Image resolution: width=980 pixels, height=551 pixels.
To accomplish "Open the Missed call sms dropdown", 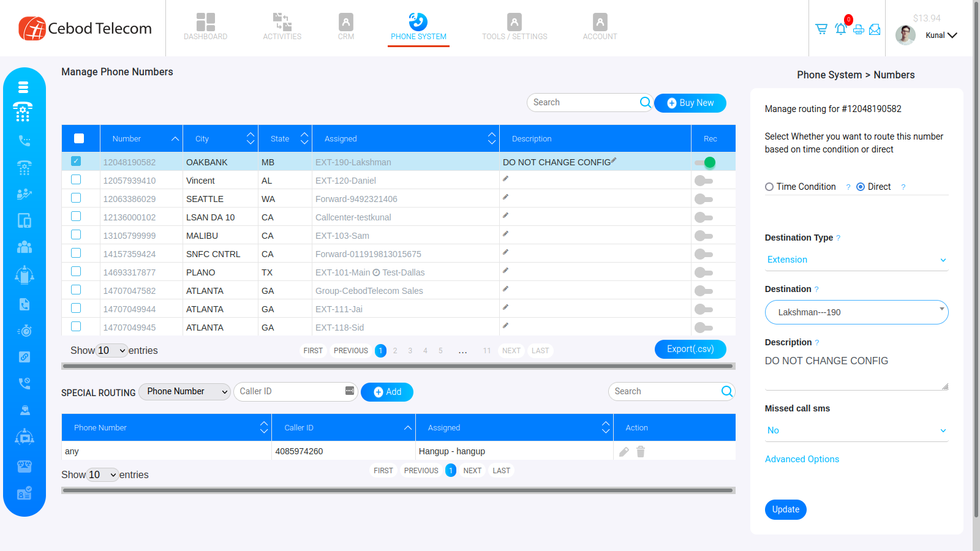I will 856,430.
